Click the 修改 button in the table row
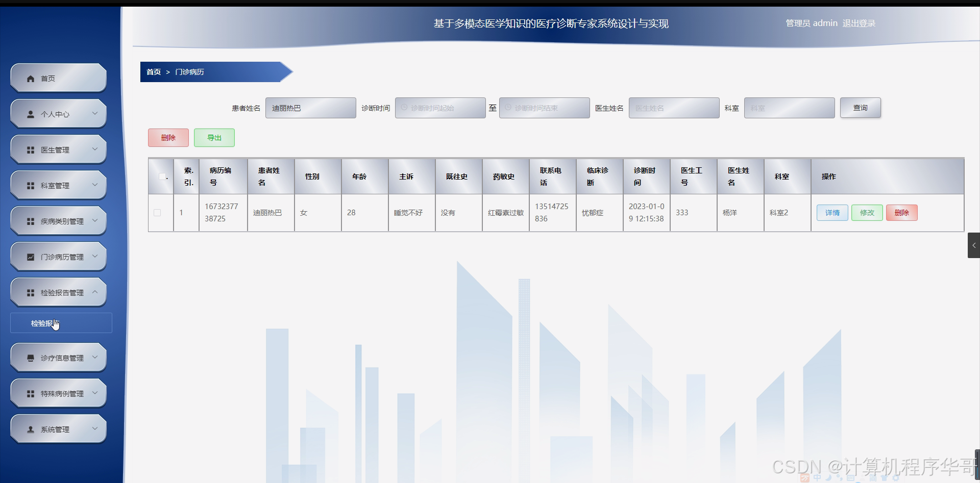Image resolution: width=980 pixels, height=483 pixels. click(867, 213)
